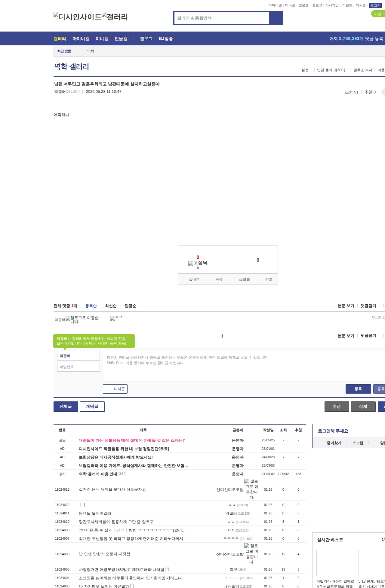Open BJ방송 in the main navigation bar
385x588 pixels.
coord(166,38)
